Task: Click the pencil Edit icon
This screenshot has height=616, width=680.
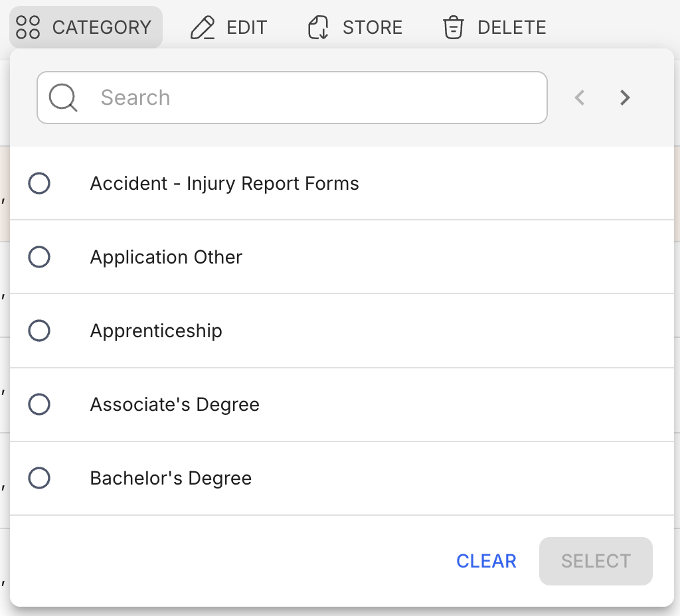Action: click(x=203, y=27)
